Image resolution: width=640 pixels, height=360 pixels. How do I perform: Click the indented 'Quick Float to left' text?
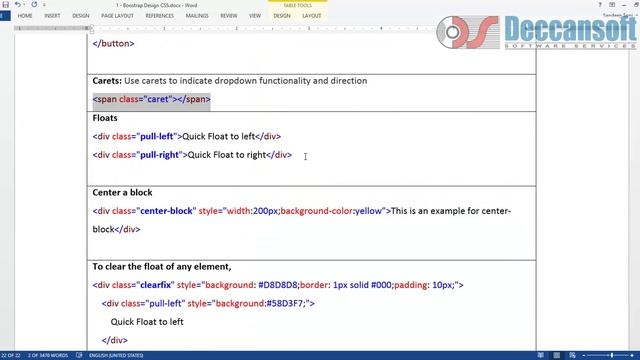[x=147, y=322]
